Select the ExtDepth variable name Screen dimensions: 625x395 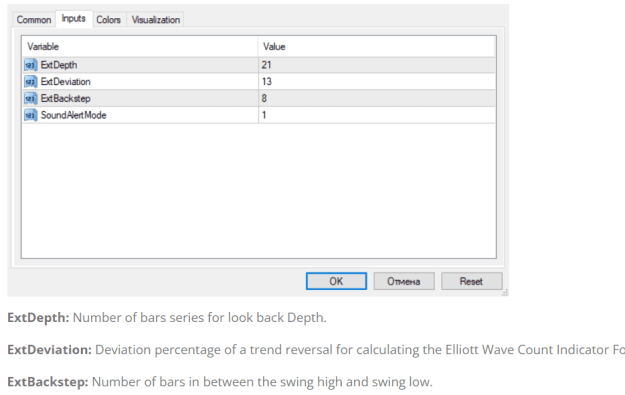[59, 65]
